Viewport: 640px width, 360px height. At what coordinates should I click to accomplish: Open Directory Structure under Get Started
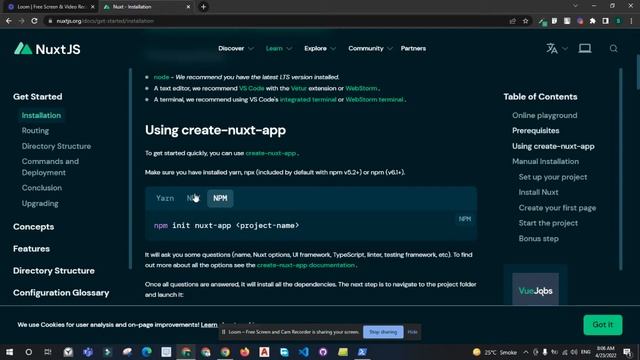click(x=56, y=146)
